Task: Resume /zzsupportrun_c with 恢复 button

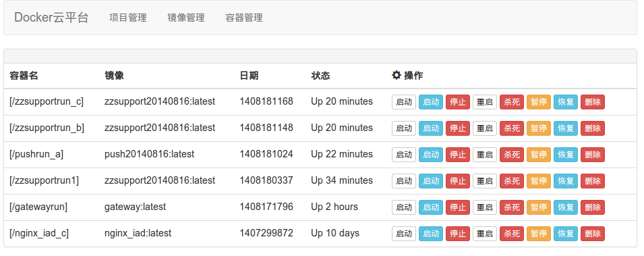Action: 566,102
